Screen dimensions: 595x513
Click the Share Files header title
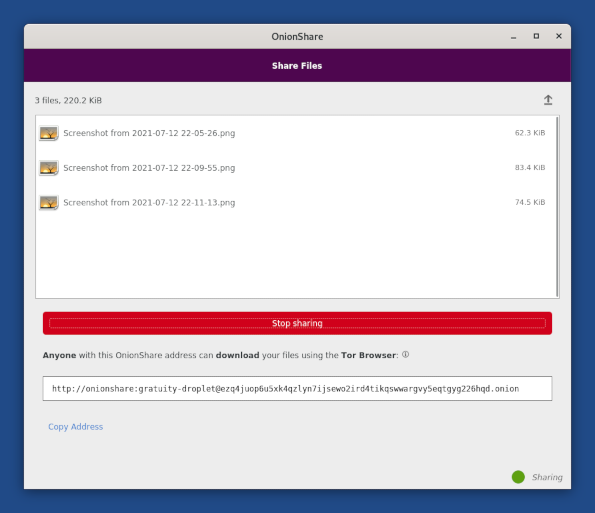click(297, 66)
